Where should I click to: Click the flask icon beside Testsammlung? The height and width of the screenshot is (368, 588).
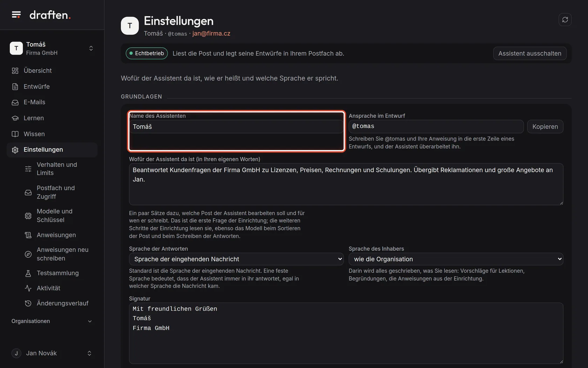28,273
